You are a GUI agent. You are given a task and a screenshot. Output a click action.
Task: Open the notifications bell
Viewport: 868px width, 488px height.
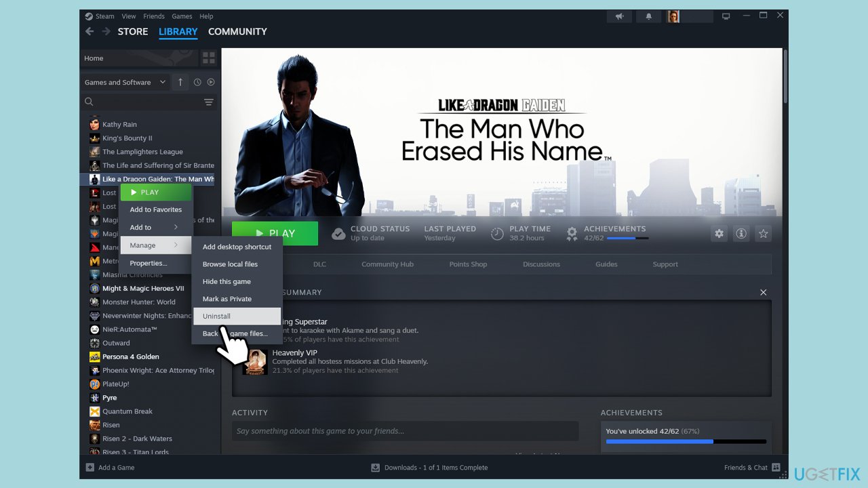pos(649,16)
